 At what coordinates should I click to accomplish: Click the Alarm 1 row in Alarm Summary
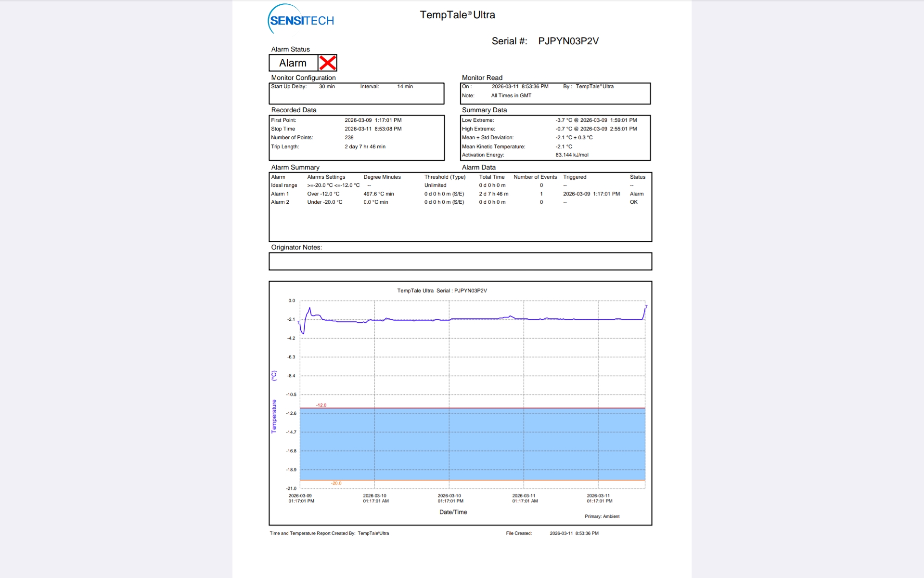(x=280, y=194)
